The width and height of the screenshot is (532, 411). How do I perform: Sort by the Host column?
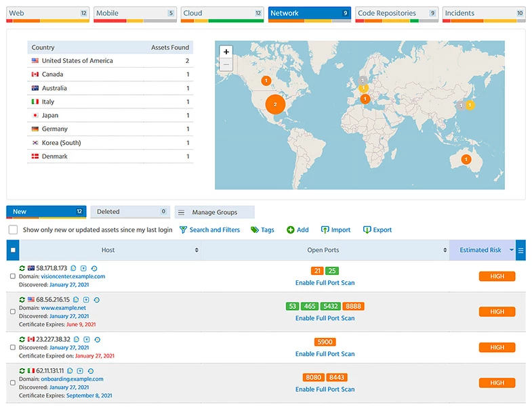(197, 251)
